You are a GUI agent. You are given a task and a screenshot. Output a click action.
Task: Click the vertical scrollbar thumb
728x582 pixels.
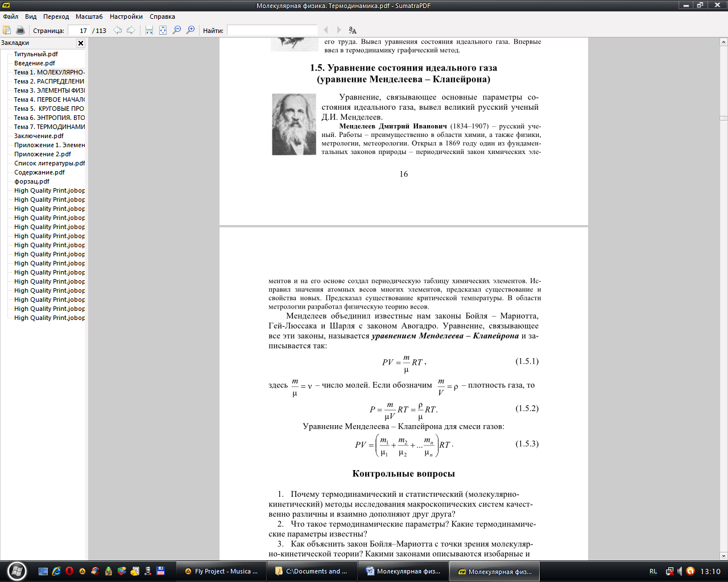(723, 118)
